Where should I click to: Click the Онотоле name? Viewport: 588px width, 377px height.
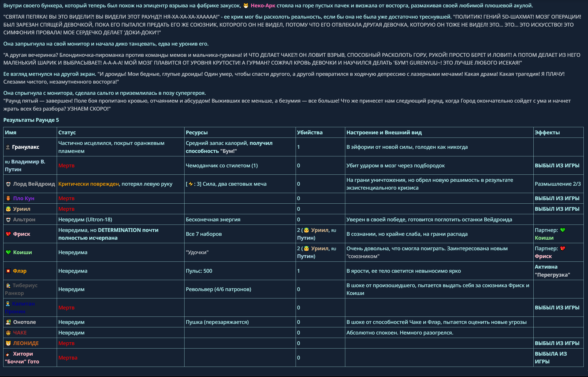point(24,322)
